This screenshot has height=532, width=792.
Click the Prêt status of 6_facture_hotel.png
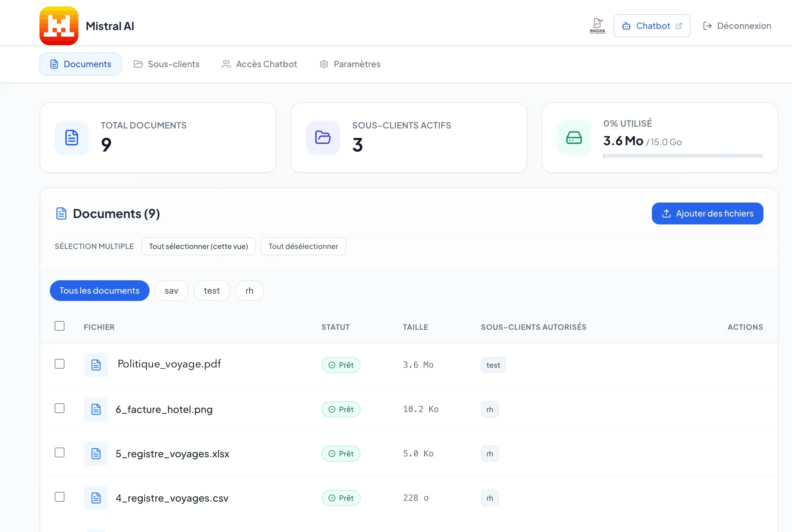(x=341, y=410)
